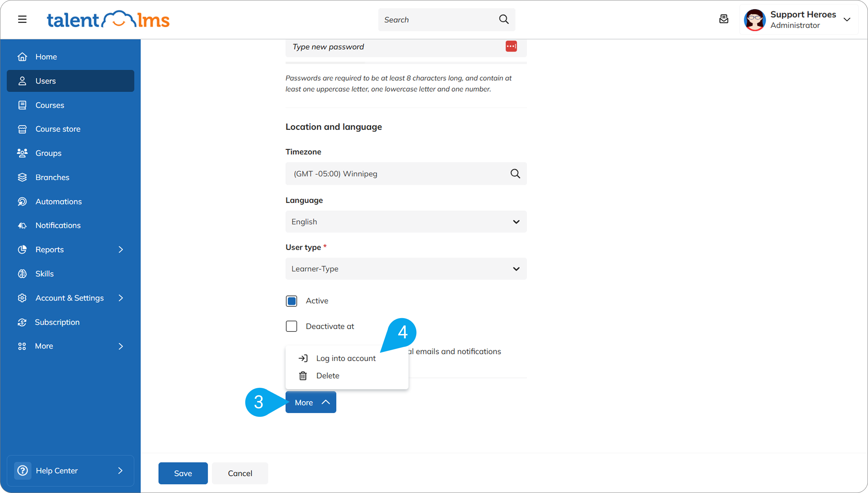Open the Language dropdown set to English
Image resolution: width=868 pixels, height=493 pixels.
pyautogui.click(x=406, y=222)
